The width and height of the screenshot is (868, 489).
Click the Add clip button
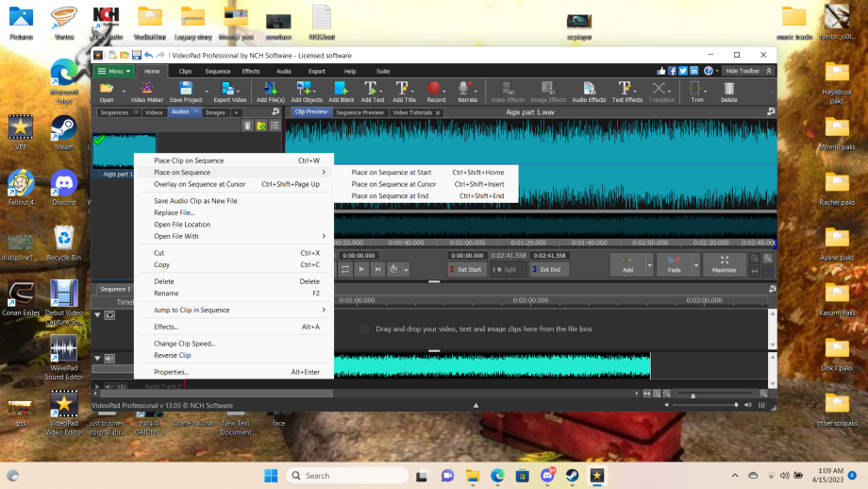(627, 264)
